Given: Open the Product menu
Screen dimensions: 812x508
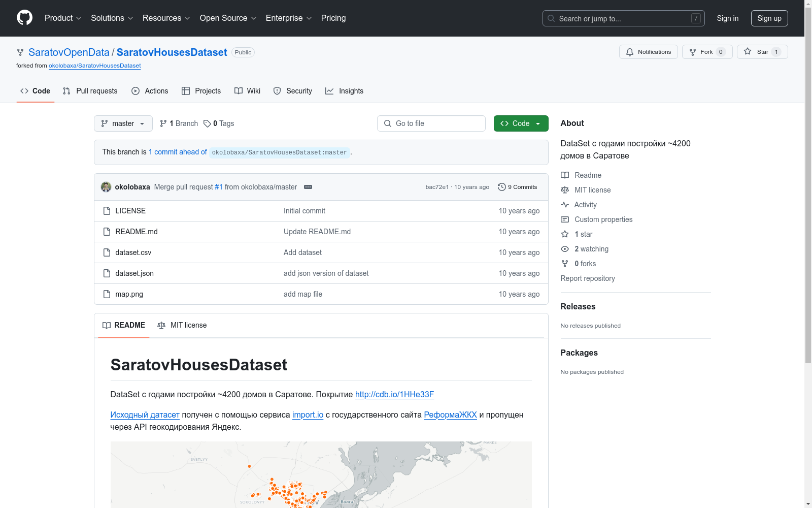Looking at the screenshot, I should 63,18.
